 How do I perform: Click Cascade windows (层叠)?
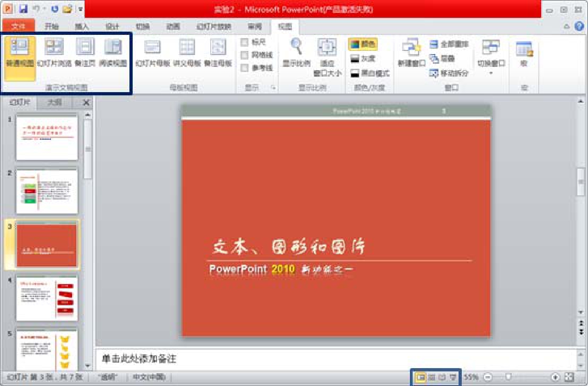point(442,59)
